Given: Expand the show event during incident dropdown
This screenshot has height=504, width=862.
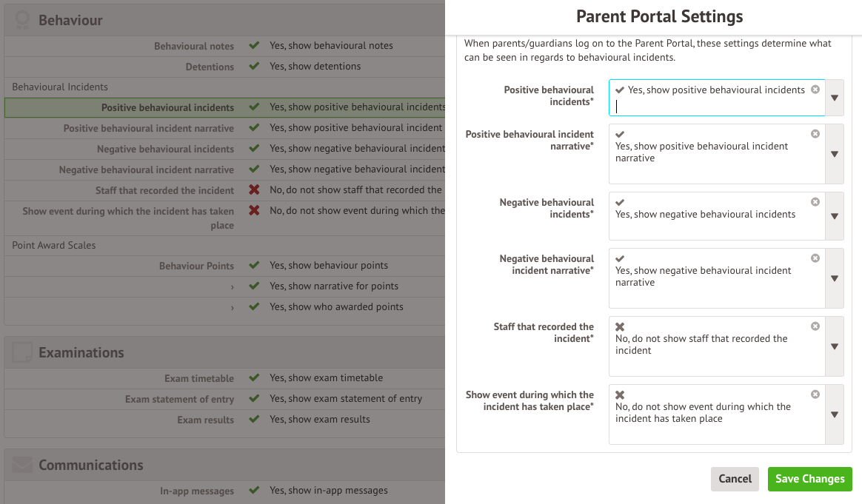Looking at the screenshot, I should coord(835,414).
